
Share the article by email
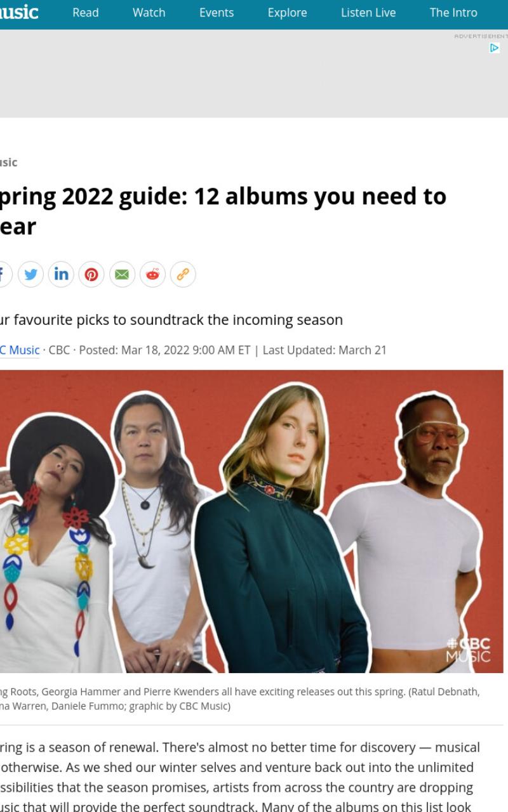pos(122,274)
